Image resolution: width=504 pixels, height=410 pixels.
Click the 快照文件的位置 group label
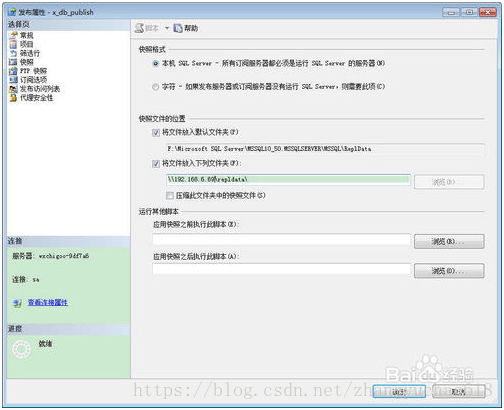click(162, 119)
